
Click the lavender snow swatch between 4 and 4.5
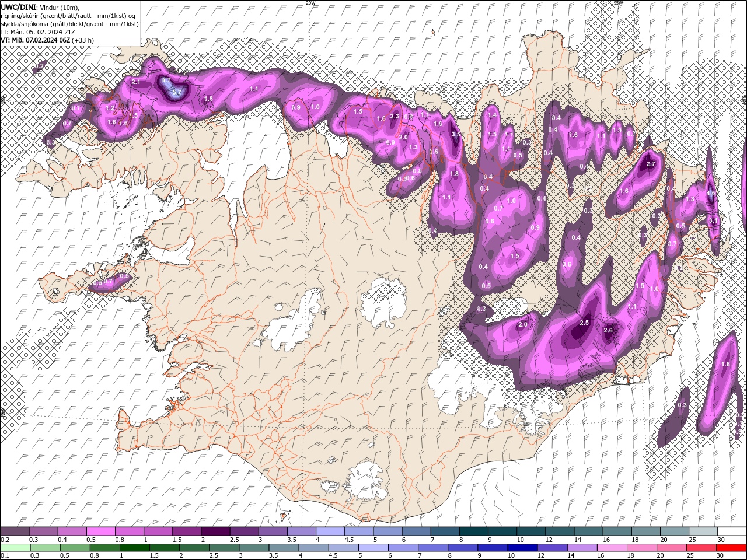tap(330, 531)
